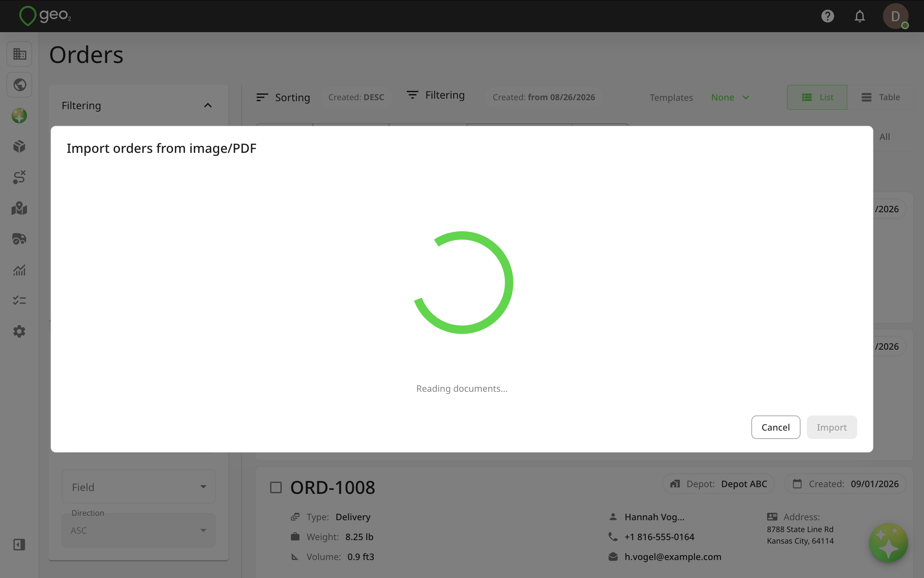Open the h.vogel@example.com email link
This screenshot has width=924, height=578.
[673, 556]
